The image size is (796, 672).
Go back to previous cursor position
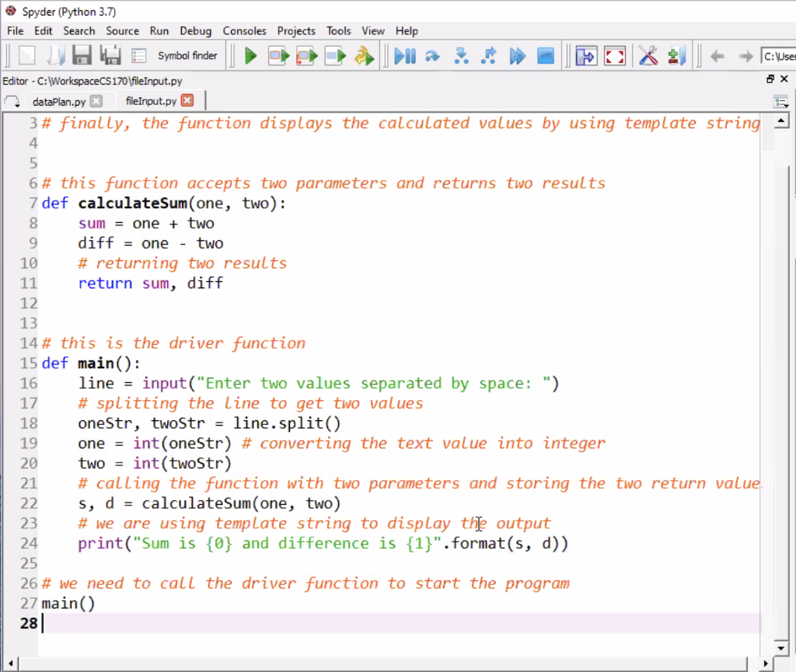(x=717, y=56)
